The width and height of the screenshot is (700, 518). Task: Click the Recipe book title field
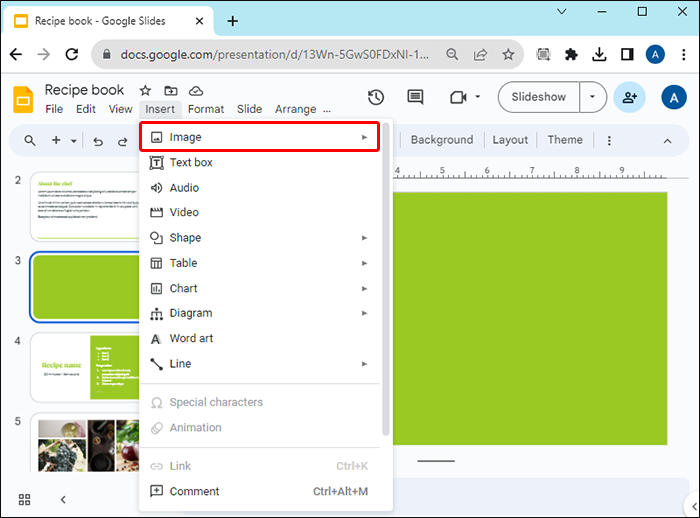[84, 90]
